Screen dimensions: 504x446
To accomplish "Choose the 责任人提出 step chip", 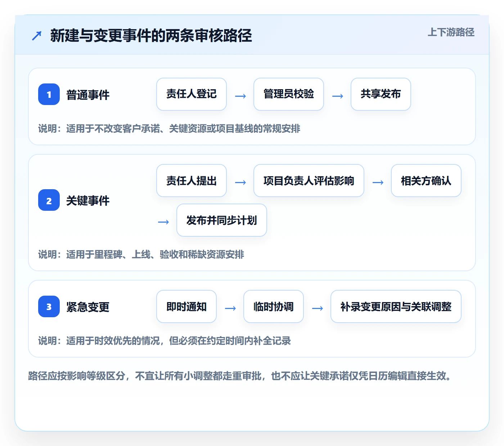I will coord(192,181).
